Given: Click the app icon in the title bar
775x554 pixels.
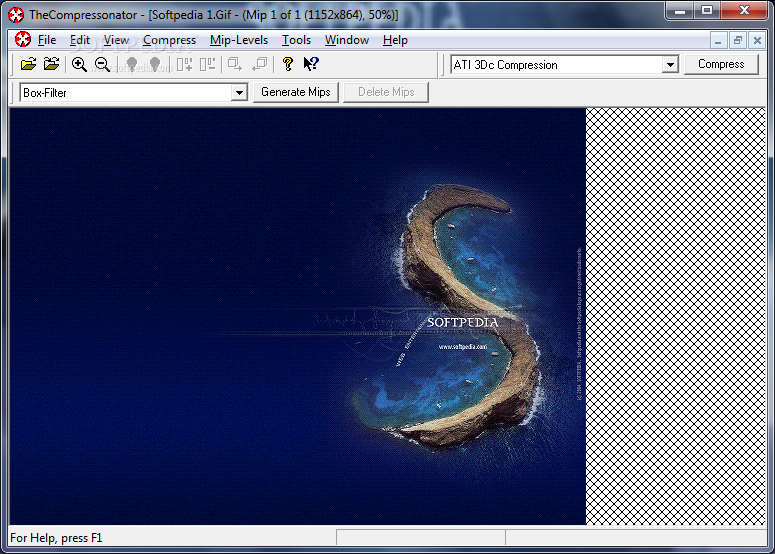Looking at the screenshot, I should click(16, 15).
